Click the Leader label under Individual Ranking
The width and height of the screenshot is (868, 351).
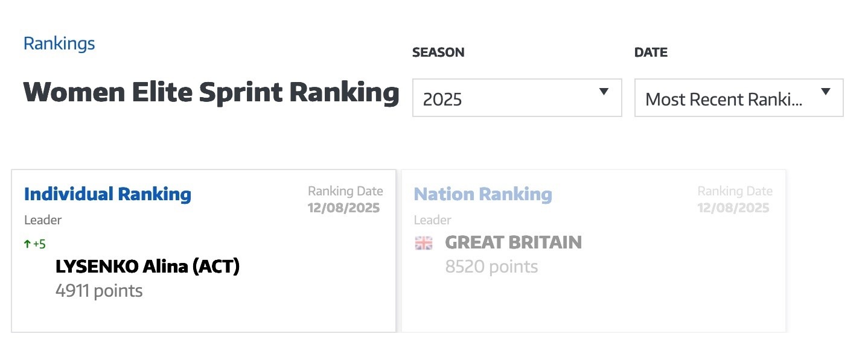pos(43,220)
